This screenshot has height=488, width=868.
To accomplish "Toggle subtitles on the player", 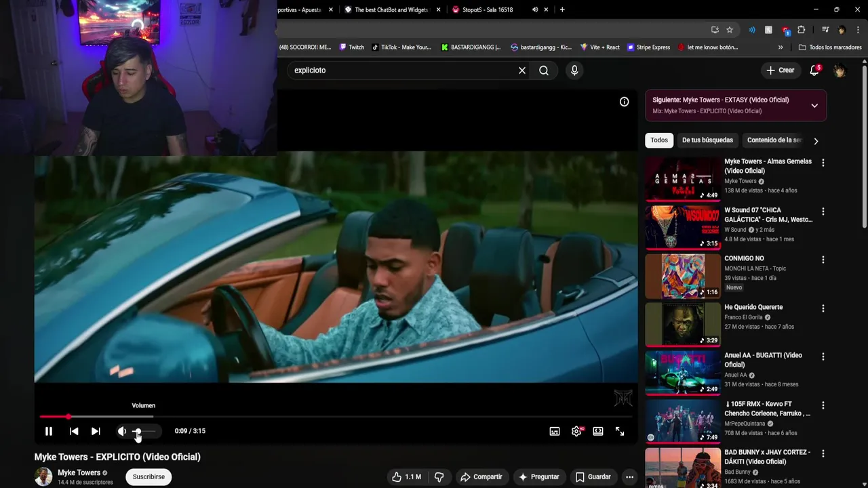I will coord(555,431).
